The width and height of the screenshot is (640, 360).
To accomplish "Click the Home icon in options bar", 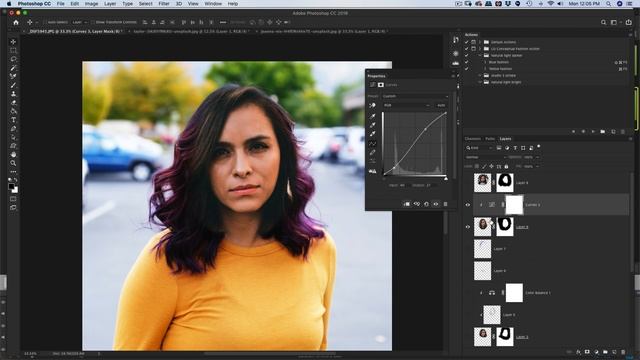I will 16,22.
